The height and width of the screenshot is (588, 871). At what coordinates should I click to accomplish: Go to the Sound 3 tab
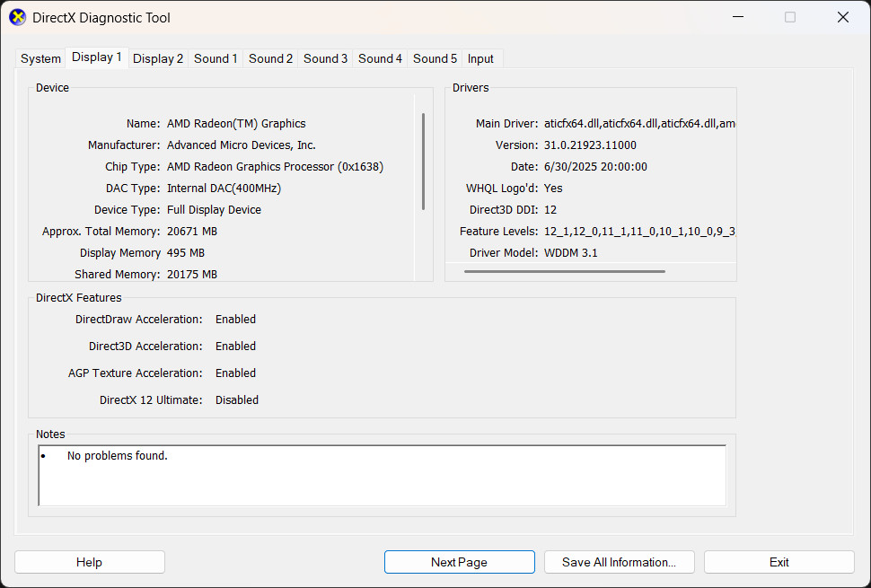pos(326,59)
